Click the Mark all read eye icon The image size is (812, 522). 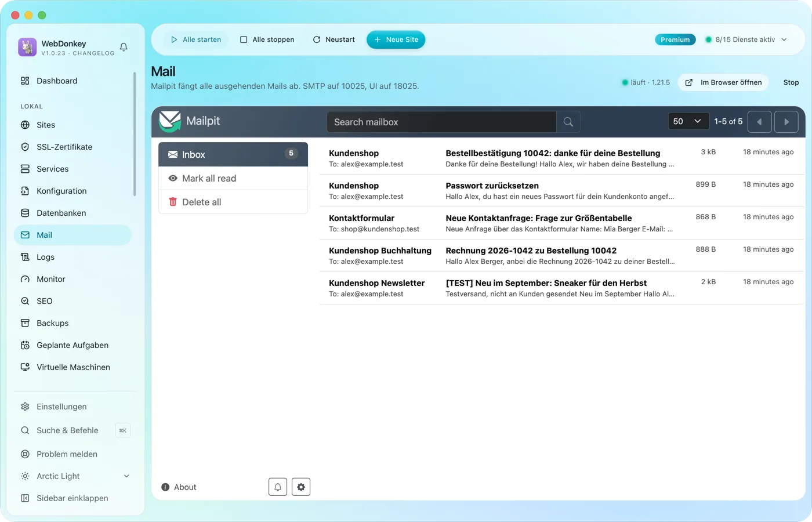point(173,178)
